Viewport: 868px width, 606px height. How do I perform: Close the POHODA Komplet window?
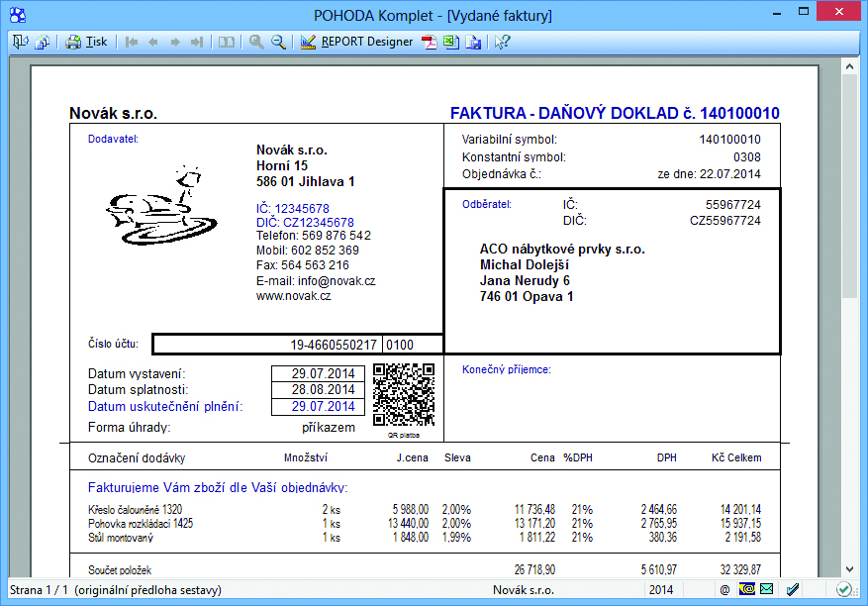(x=839, y=11)
